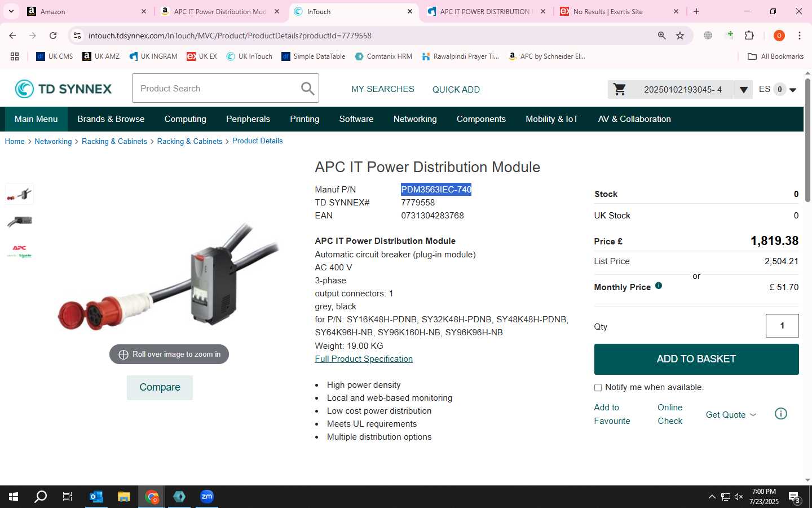Open the tab search dropdown arrow
The height and width of the screenshot is (508, 812).
point(11,11)
